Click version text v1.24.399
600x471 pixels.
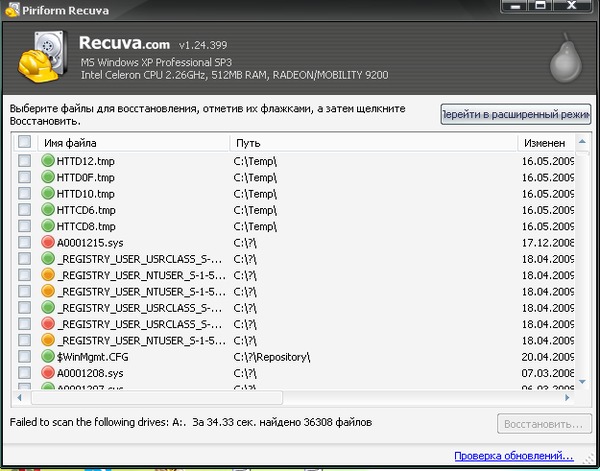tap(203, 45)
